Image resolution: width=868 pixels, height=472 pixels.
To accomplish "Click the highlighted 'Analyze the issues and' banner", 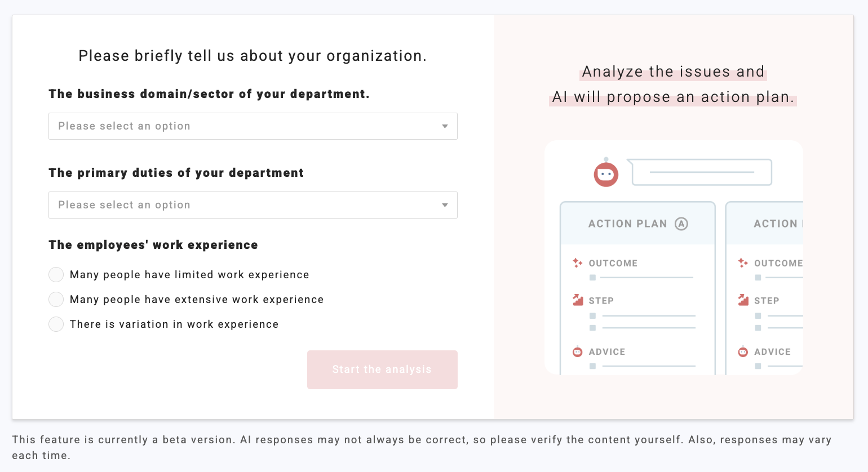I will tap(673, 72).
